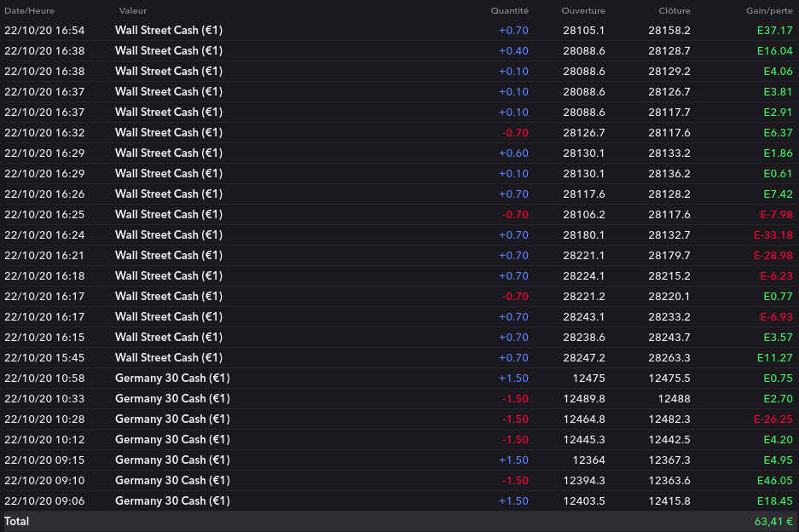Screen dimensions: 799x532
Task: Click the loss value E-33.18
Action: (773, 235)
